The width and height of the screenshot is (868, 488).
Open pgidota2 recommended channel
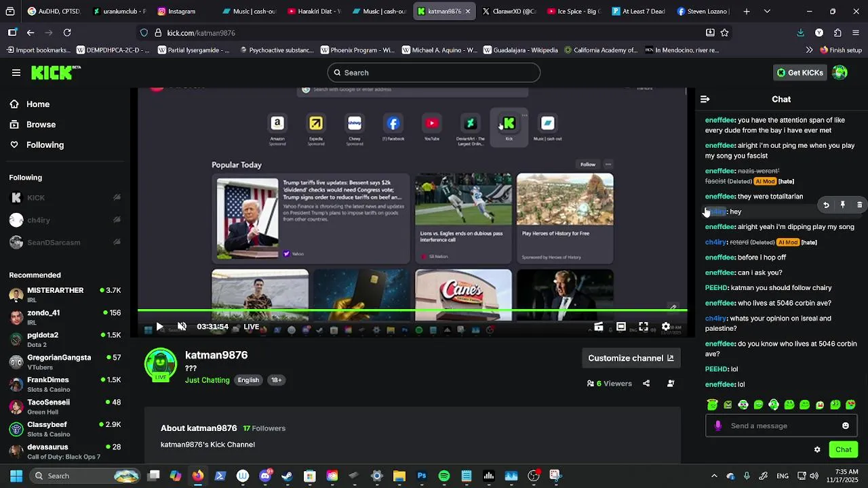pyautogui.click(x=65, y=339)
